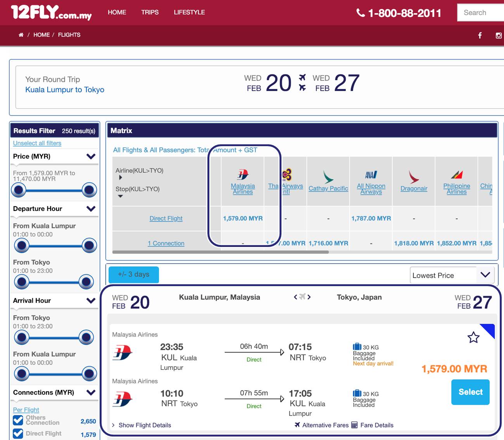Click the 12FLY.com.my logo
This screenshot has width=504, height=440.
click(51, 12)
